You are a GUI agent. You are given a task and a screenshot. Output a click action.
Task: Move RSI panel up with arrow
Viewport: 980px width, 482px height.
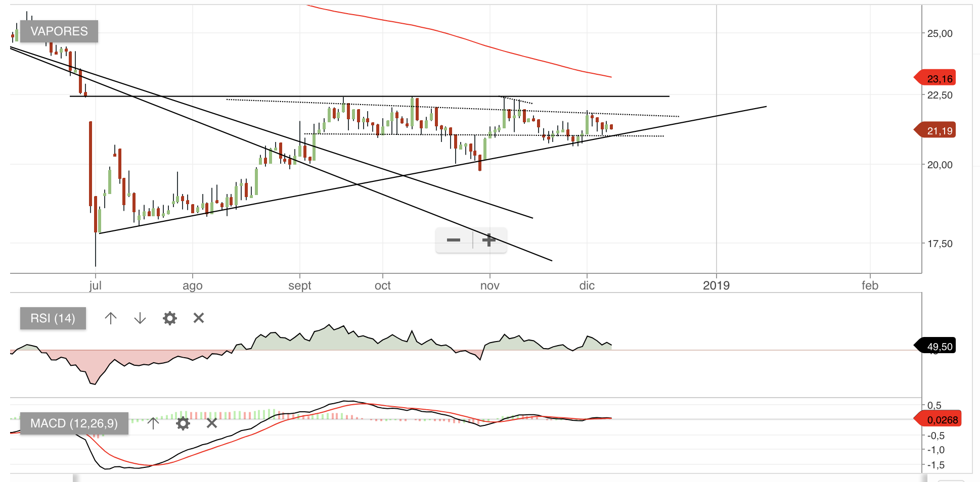pos(111,318)
